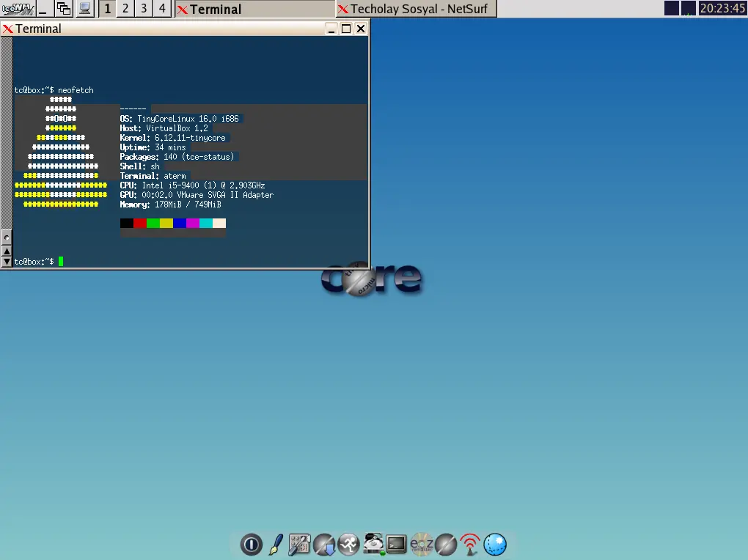This screenshot has width=748, height=560.
Task: Open the ezremaster disc icon in dock
Action: click(x=422, y=545)
